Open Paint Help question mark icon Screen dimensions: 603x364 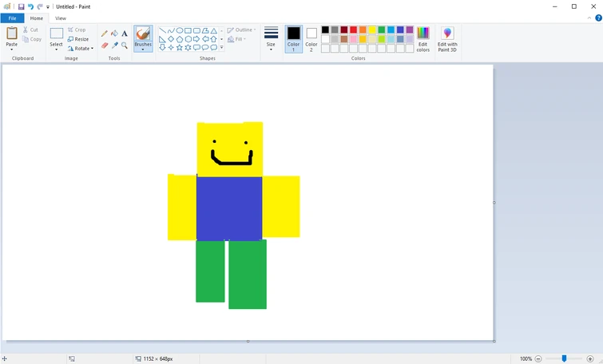[x=598, y=18]
